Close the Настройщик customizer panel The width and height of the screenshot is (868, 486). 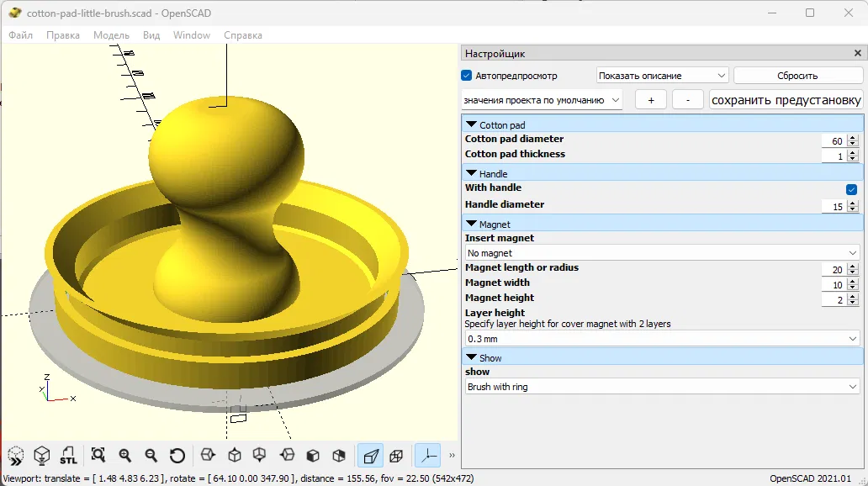(x=857, y=53)
